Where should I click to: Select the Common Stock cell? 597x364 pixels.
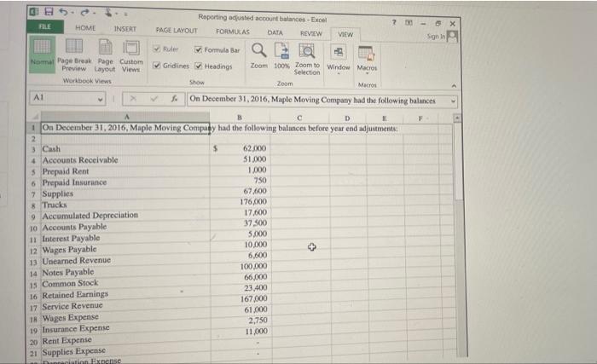(x=125, y=283)
